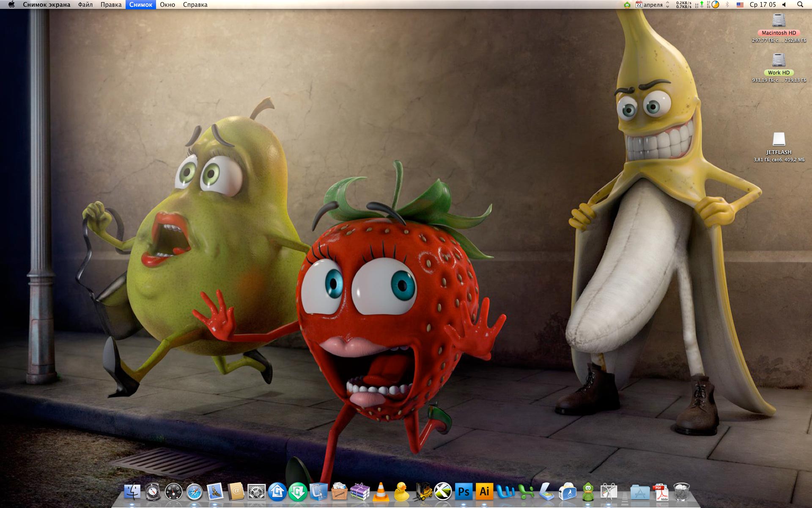The image size is (812, 508).
Task: Open System Preferences gear icon
Action: coord(257,492)
